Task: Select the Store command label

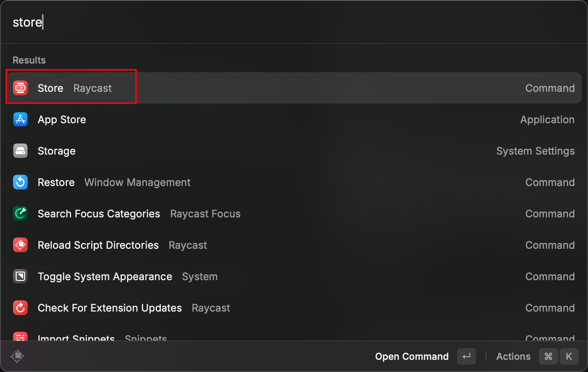Action: (x=51, y=88)
